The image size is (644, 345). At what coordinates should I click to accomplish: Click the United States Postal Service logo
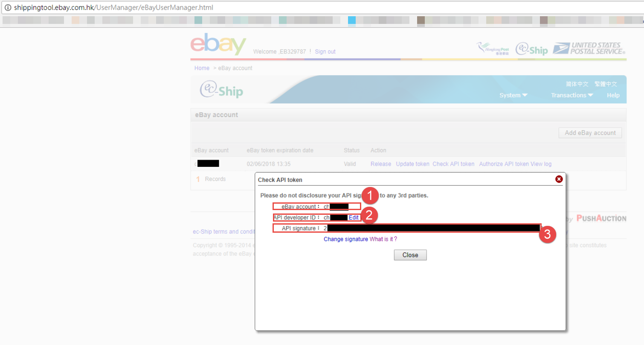click(589, 48)
